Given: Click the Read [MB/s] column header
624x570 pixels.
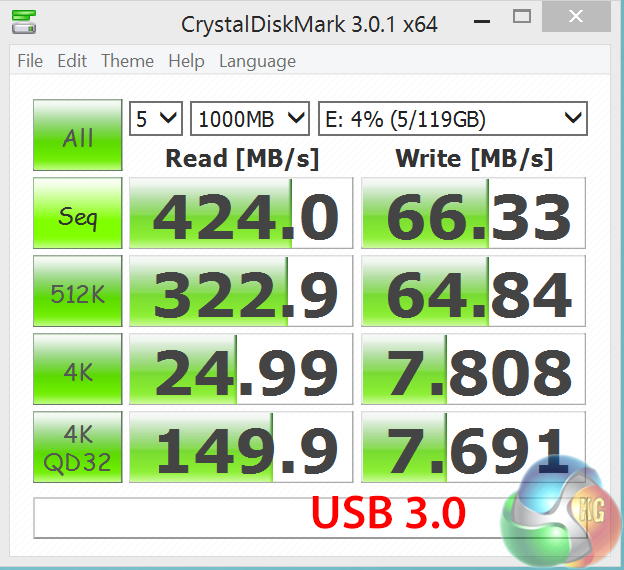Looking at the screenshot, I should tap(242, 158).
